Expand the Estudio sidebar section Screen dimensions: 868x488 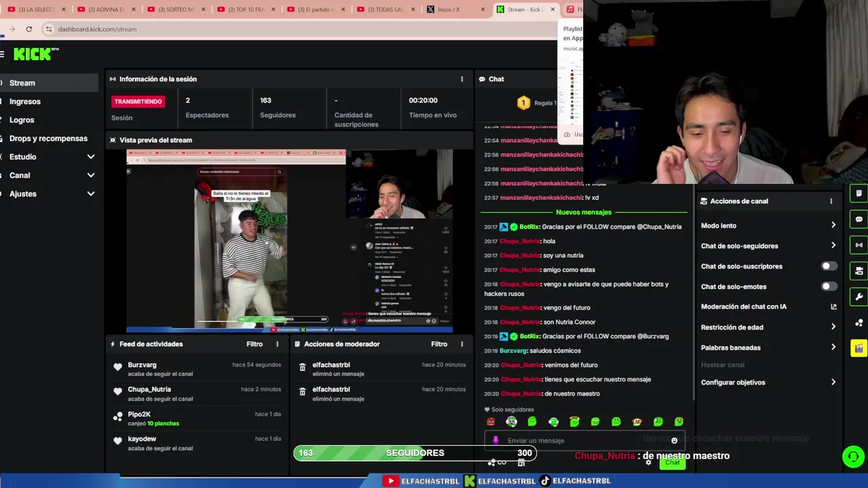tap(91, 157)
